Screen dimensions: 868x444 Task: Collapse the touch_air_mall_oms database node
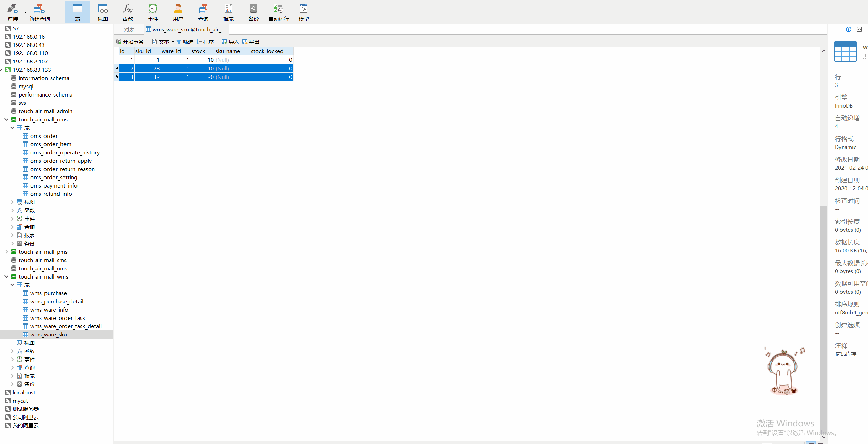click(x=6, y=119)
